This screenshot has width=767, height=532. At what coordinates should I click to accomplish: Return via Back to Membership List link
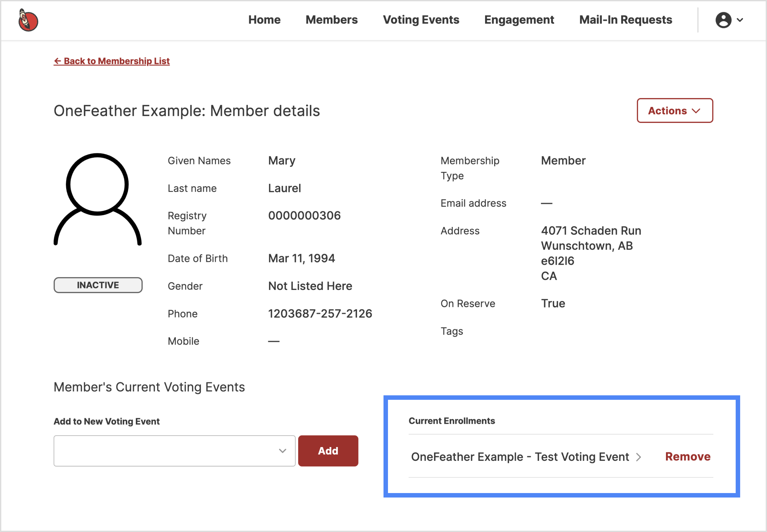pos(112,61)
